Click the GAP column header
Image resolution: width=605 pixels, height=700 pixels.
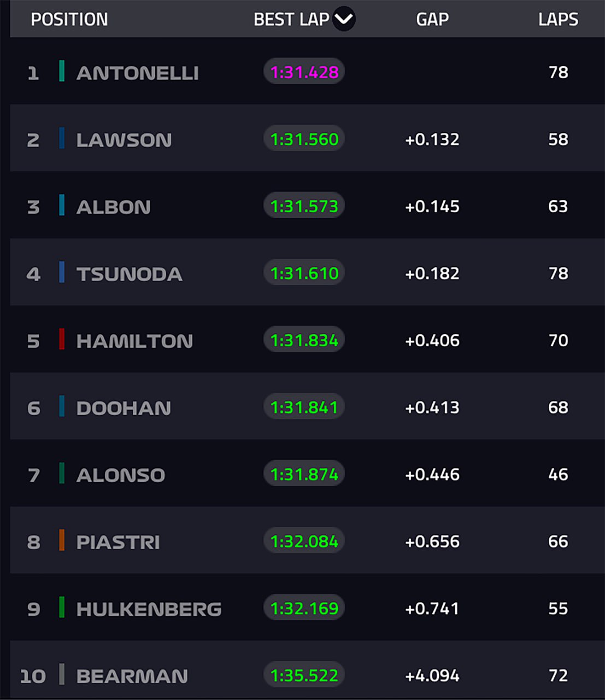click(432, 19)
